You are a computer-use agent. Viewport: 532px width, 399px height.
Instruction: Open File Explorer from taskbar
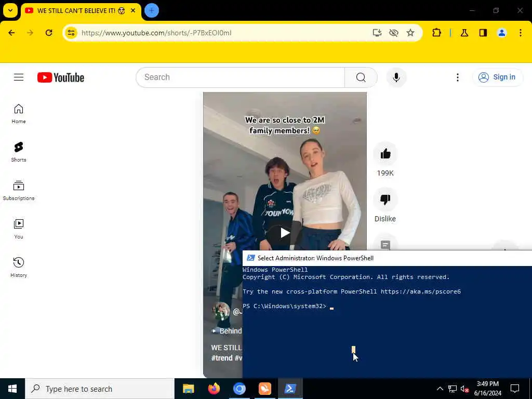point(188,389)
